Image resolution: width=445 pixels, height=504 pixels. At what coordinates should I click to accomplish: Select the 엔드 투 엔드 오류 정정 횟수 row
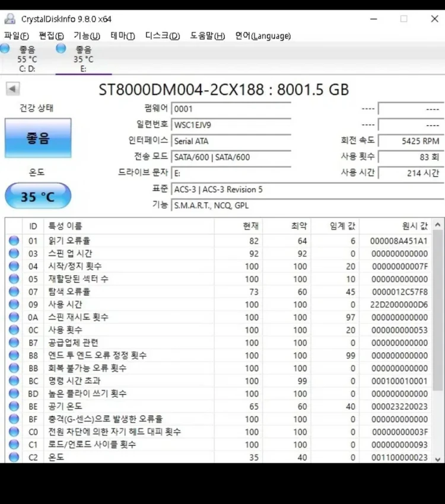(218, 355)
